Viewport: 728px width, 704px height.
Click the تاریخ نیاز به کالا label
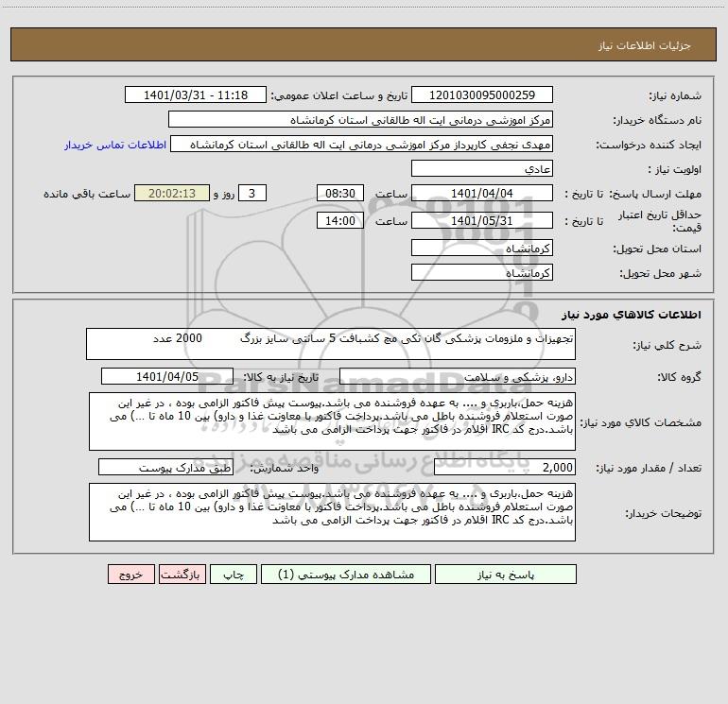(x=282, y=377)
